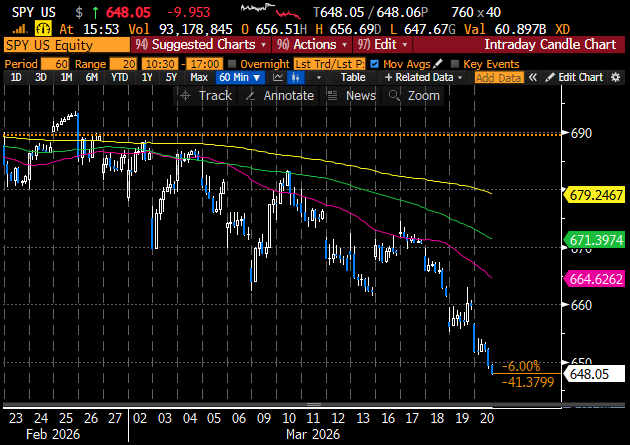This screenshot has width=630, height=445.
Task: Activate the Zoom magnifier tool
Action: 414,96
